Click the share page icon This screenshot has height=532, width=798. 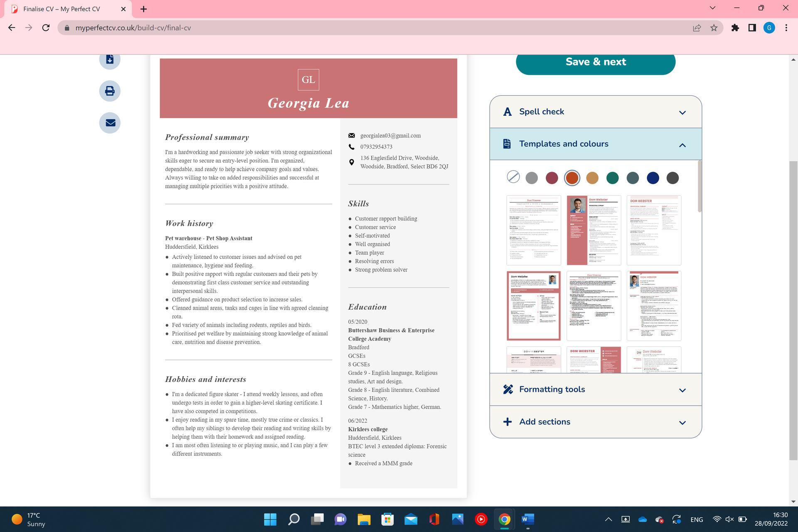pos(697,28)
